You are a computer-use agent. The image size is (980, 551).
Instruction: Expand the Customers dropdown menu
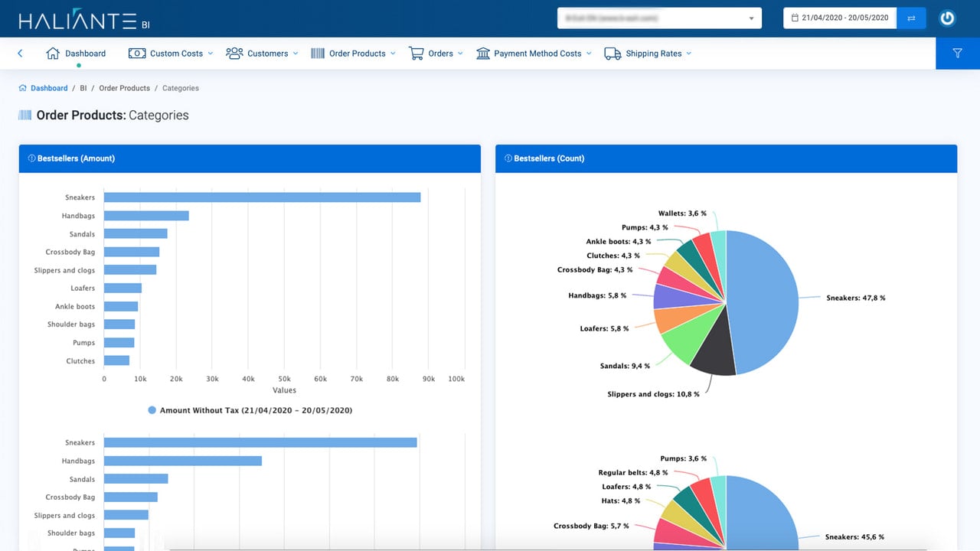tap(262, 54)
